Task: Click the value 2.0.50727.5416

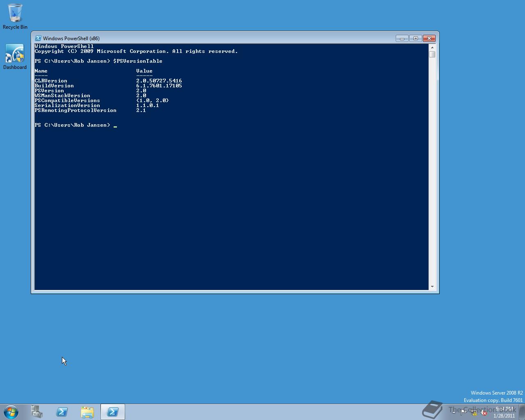Action: point(159,81)
